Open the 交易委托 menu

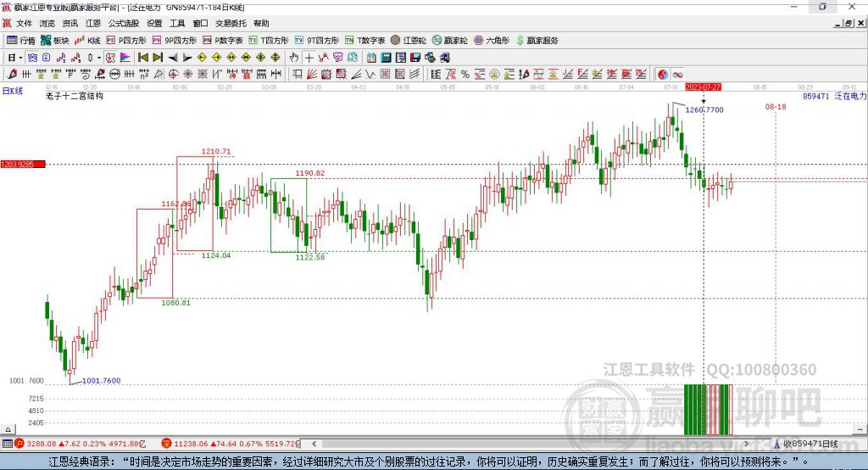click(231, 23)
